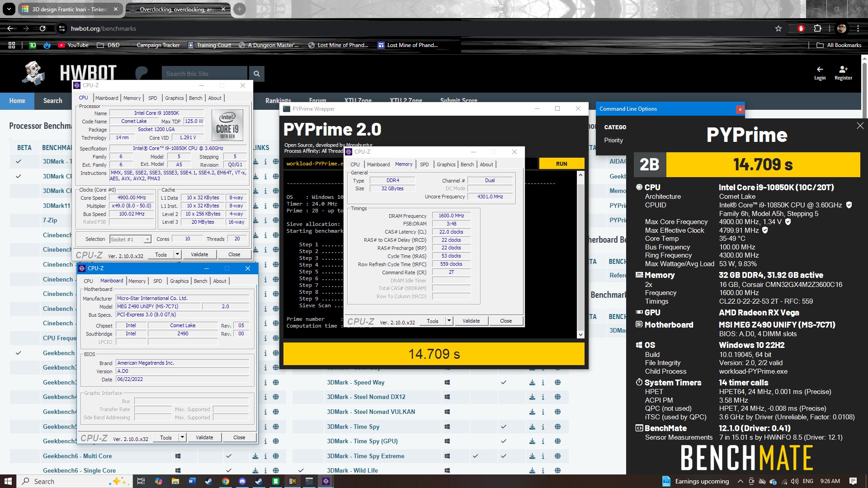The image size is (868, 488).
Task: Open Earnings upcoming taskbar widget
Action: 695,481
